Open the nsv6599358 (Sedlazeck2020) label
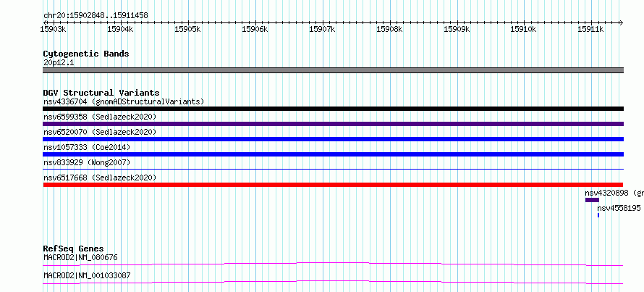The image size is (644, 292). pos(100,117)
